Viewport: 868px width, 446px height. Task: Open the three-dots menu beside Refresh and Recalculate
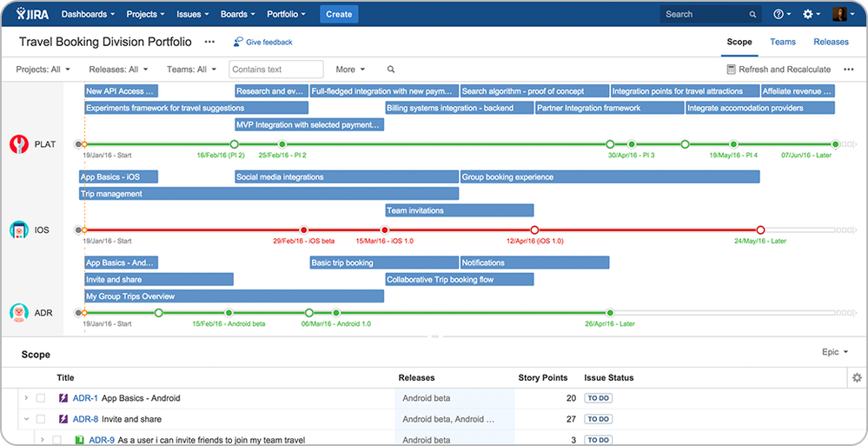[x=849, y=70]
